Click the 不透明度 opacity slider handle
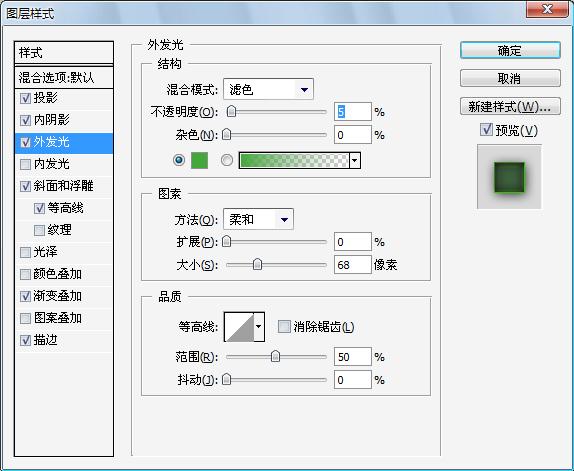 [x=231, y=111]
